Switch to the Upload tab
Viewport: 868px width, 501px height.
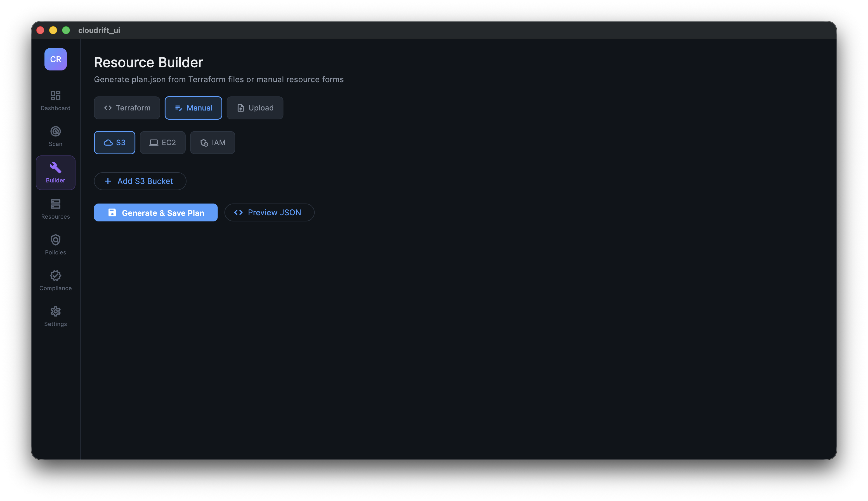pos(255,108)
